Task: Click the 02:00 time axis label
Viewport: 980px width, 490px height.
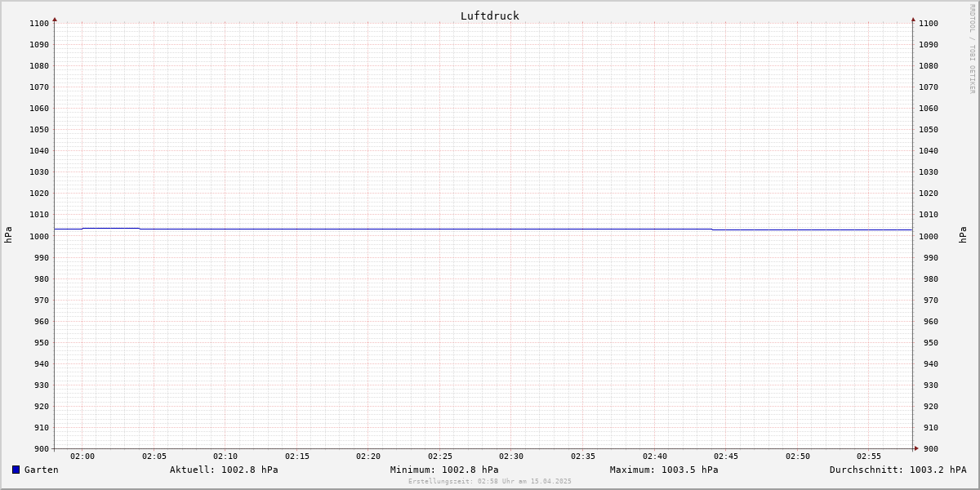Action: (x=82, y=457)
